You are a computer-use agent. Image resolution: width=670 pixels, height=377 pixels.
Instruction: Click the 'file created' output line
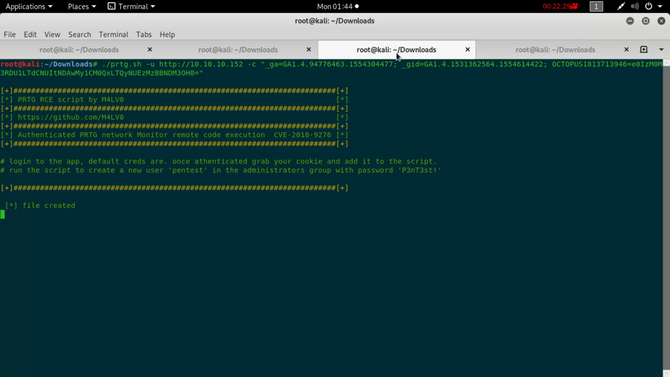pyautogui.click(x=40, y=206)
